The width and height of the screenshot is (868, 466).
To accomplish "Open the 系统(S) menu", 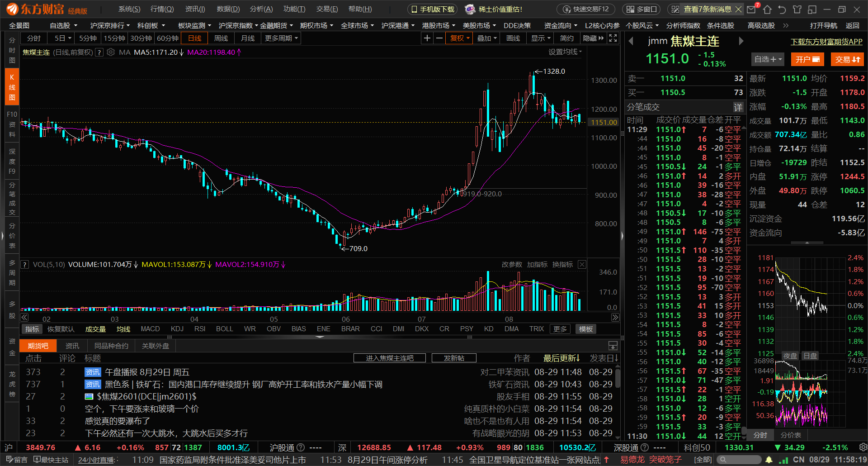I will [129, 9].
